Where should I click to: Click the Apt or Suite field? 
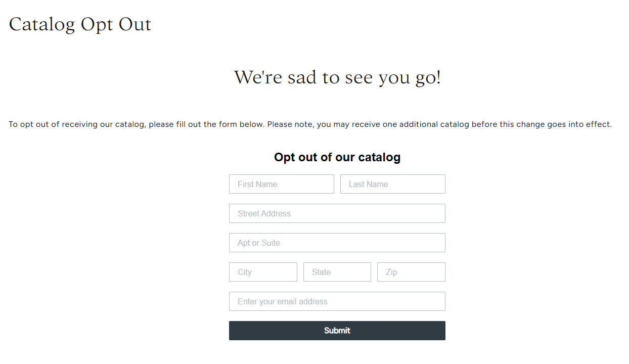pos(337,243)
